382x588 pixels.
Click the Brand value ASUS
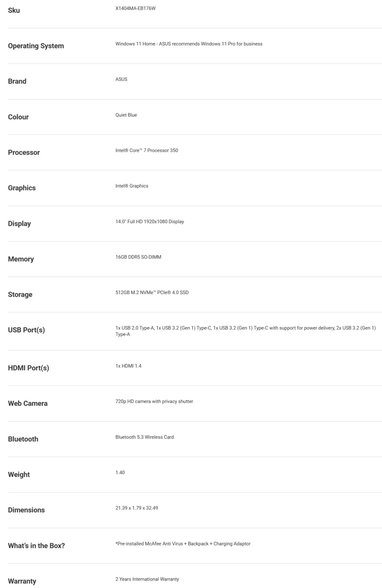point(121,79)
